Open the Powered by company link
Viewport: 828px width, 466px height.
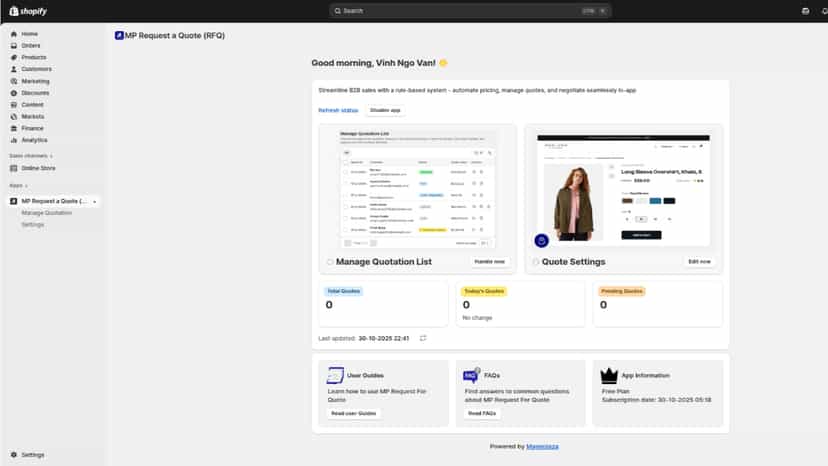(542, 446)
